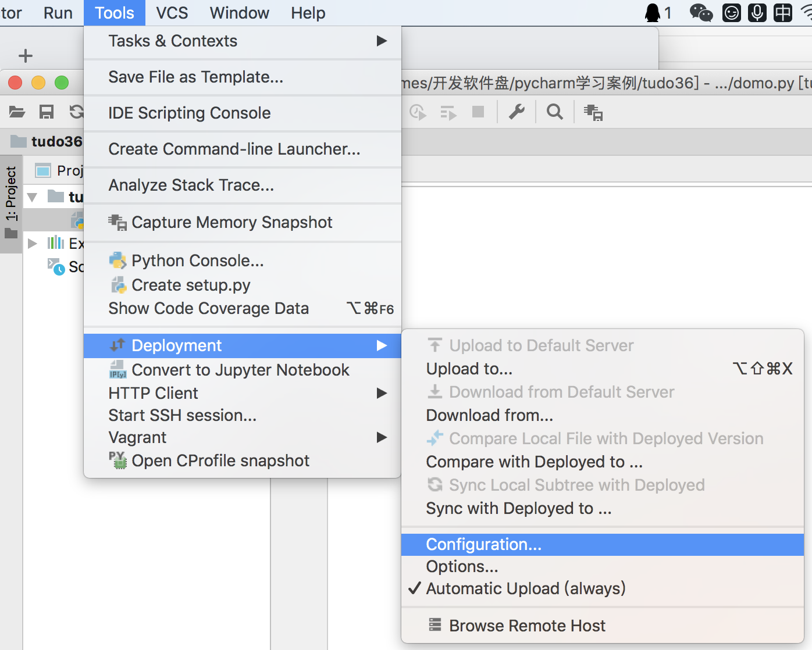Click the open folder icon in toolbar
This screenshot has height=650, width=812.
click(x=17, y=112)
